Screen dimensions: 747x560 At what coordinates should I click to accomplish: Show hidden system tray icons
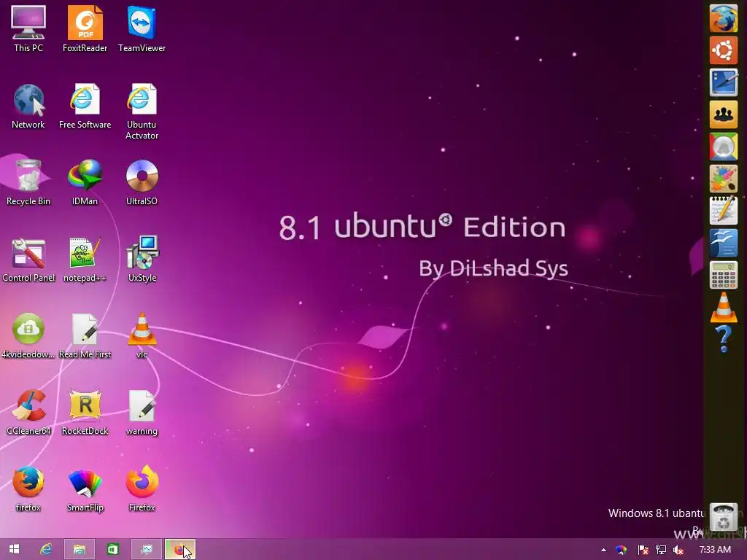[x=603, y=550]
